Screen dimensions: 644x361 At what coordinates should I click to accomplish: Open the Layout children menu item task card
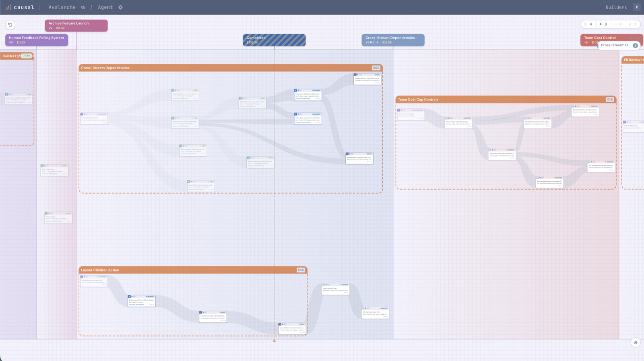(292, 329)
